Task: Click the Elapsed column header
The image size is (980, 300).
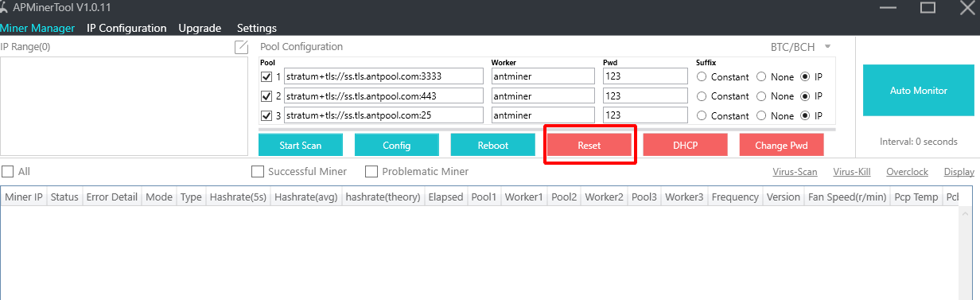Action: tap(445, 197)
